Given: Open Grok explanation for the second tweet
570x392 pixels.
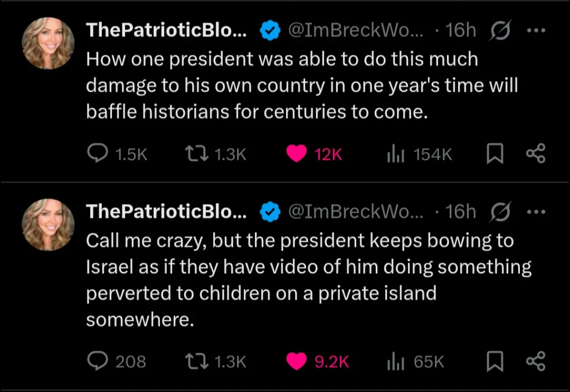Looking at the screenshot, I should tap(500, 212).
